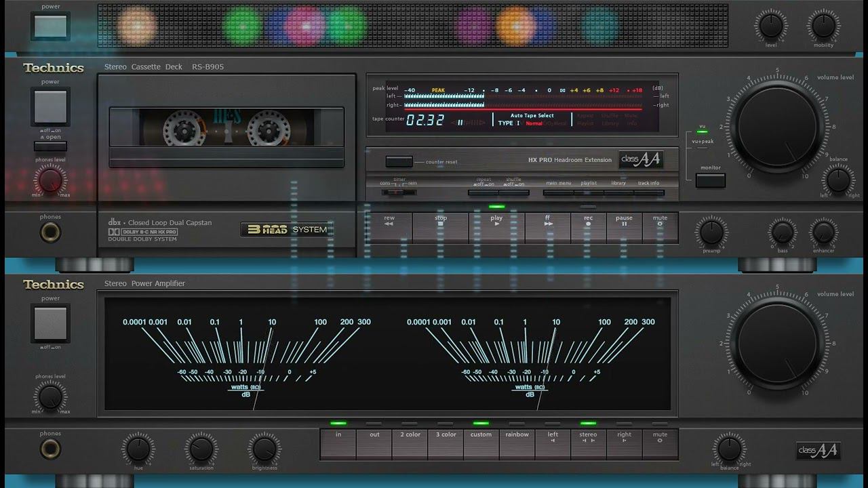Choose the 2 color visualizer mode
868x488 pixels.
pos(410,444)
